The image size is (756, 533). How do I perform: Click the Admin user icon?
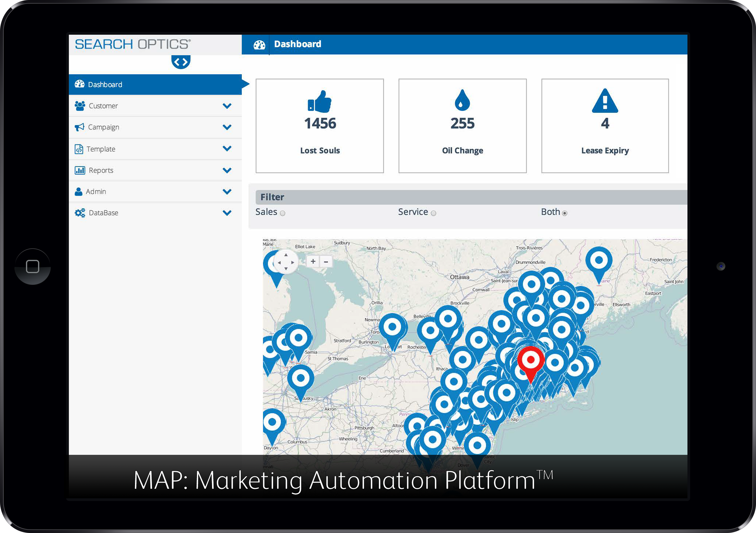(x=78, y=191)
